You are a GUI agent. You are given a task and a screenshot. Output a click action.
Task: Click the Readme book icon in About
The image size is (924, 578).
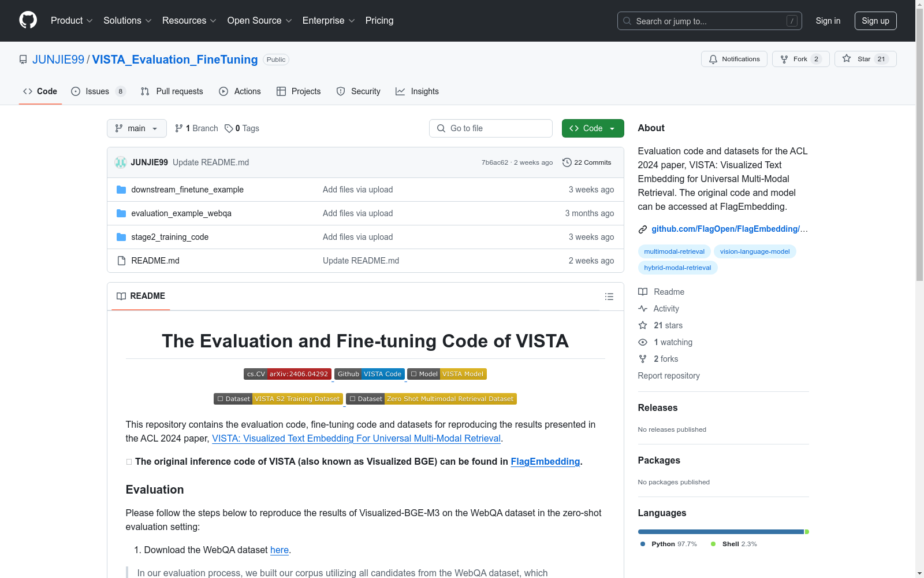643,292
